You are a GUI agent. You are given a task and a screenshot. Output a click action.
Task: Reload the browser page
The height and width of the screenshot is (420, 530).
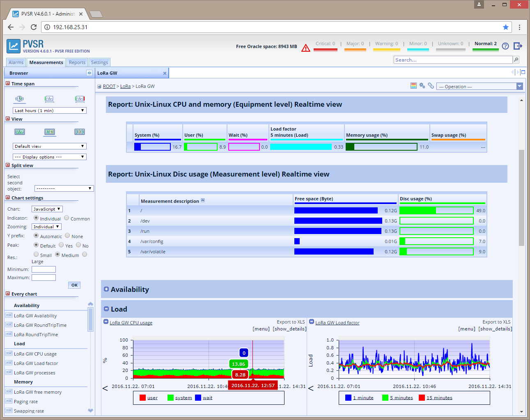click(34, 27)
